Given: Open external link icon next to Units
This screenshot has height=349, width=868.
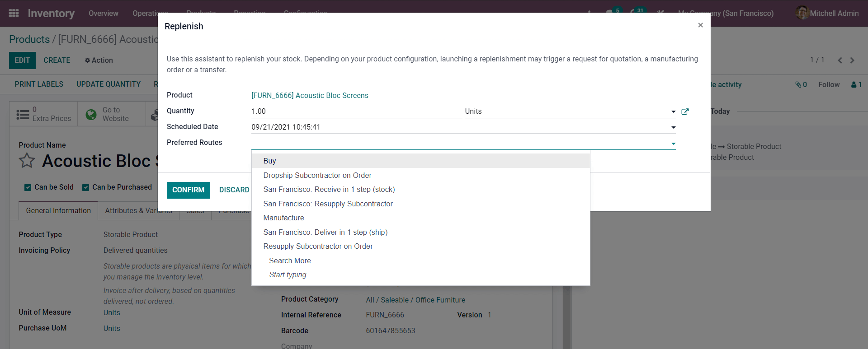Looking at the screenshot, I should point(685,112).
